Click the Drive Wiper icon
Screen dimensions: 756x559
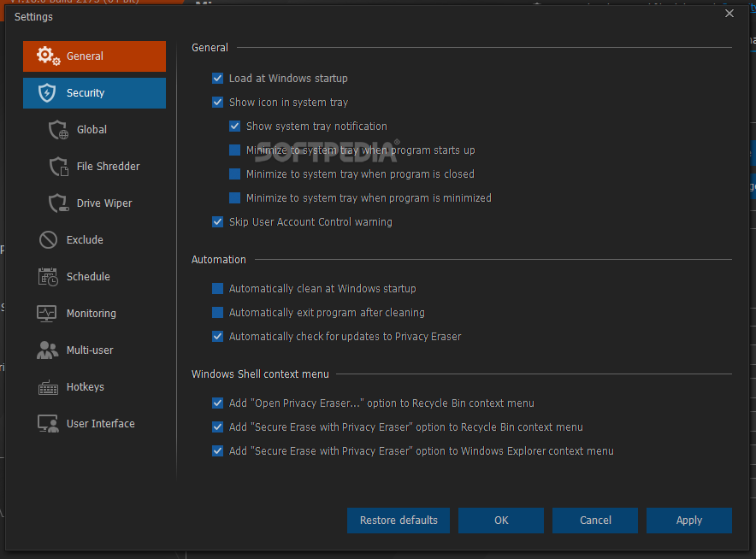59,203
